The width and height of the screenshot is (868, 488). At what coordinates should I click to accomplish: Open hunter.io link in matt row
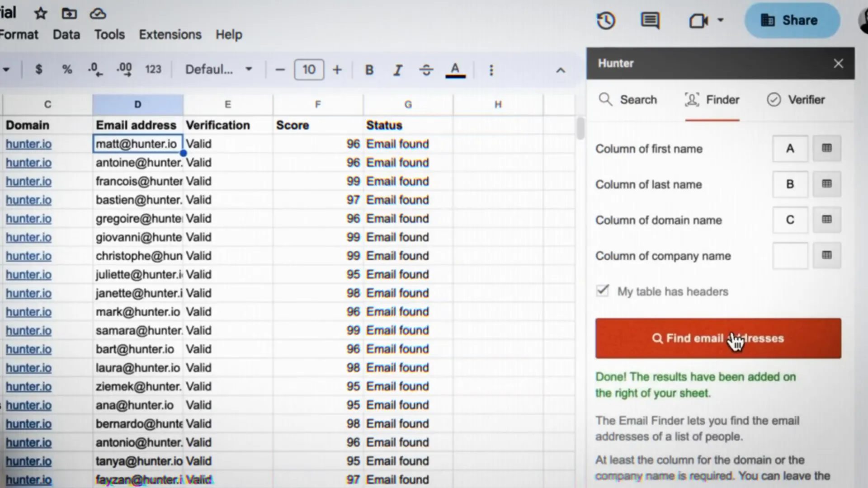point(28,144)
